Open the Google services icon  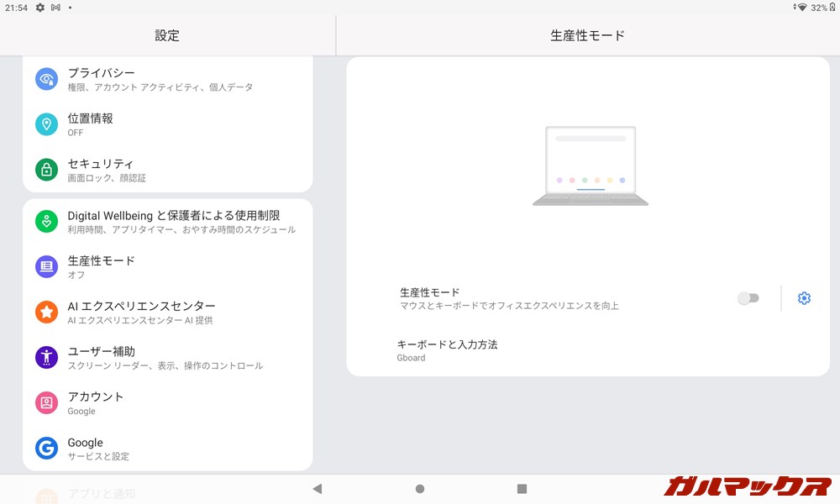(x=46, y=449)
